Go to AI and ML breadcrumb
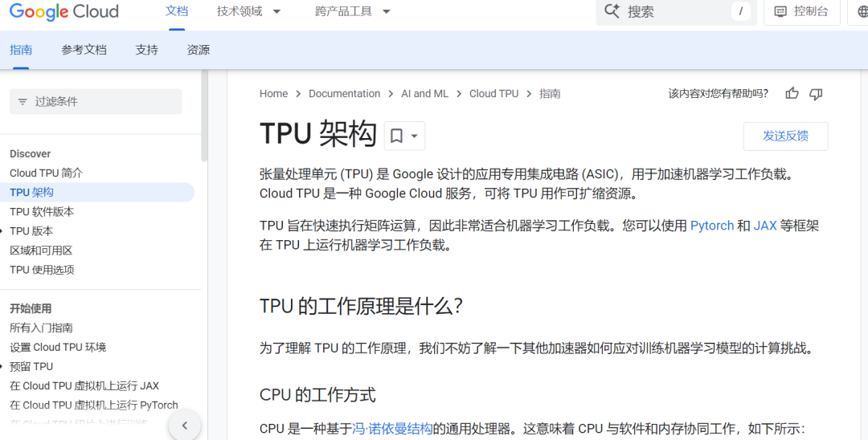 [x=424, y=94]
